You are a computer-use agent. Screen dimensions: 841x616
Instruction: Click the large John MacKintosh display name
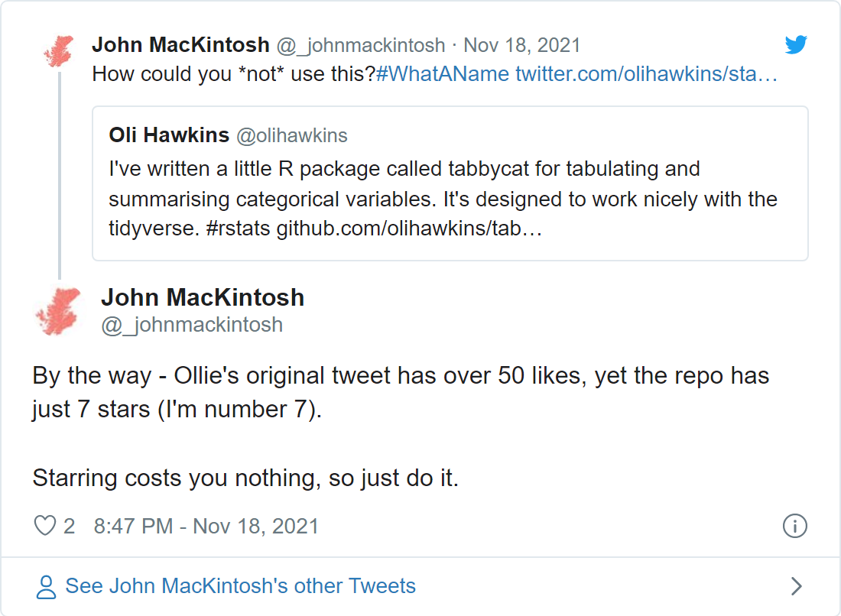[203, 297]
